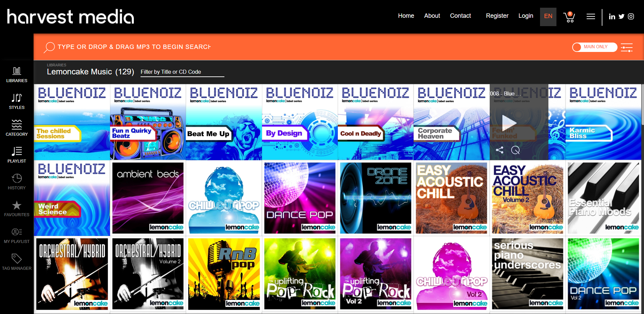The height and width of the screenshot is (314, 644).
Task: Open the Tag Manager icon
Action: pos(17,258)
